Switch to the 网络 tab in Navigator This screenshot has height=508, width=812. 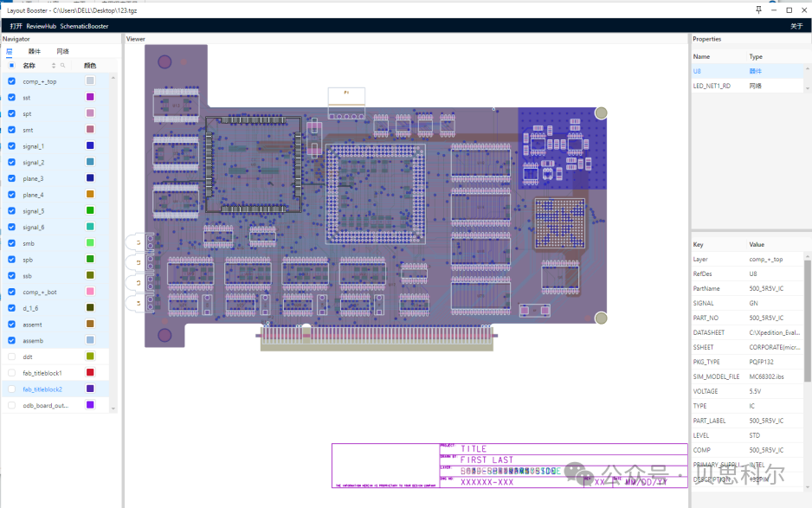(x=62, y=51)
